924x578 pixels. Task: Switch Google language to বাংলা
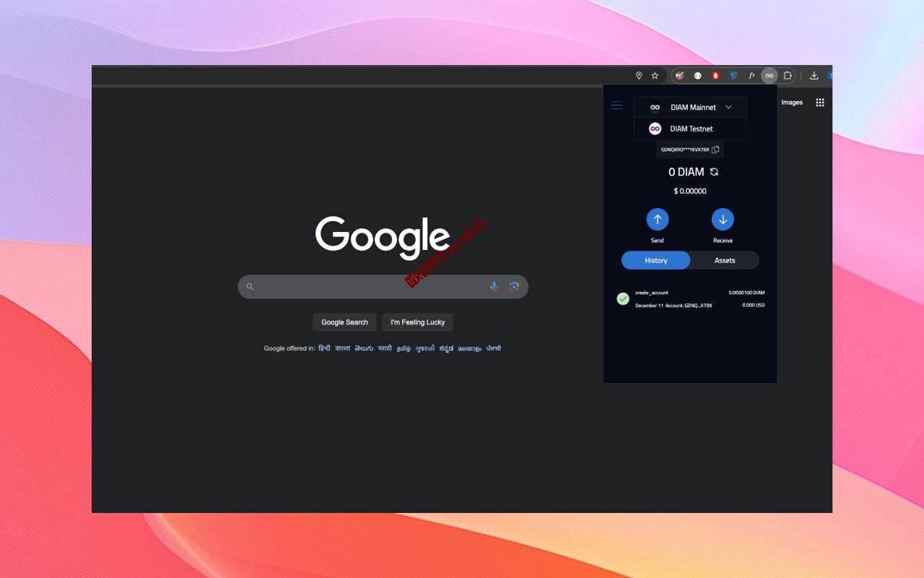pyautogui.click(x=342, y=348)
